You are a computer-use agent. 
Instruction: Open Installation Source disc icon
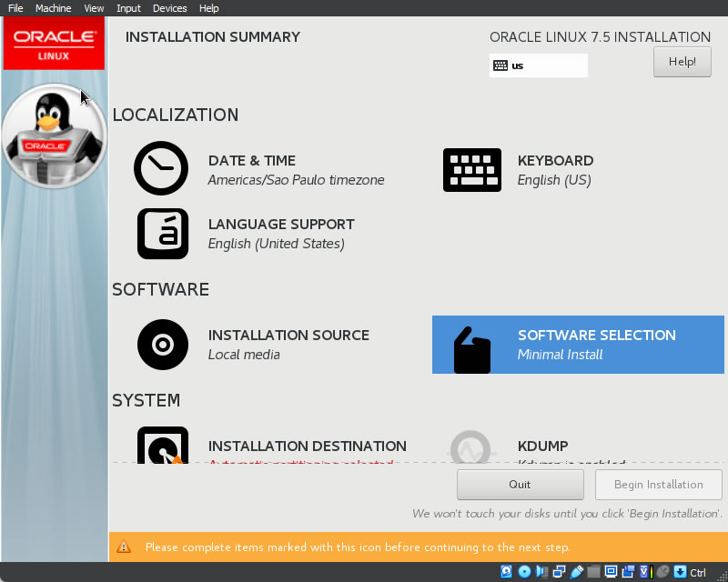(163, 345)
